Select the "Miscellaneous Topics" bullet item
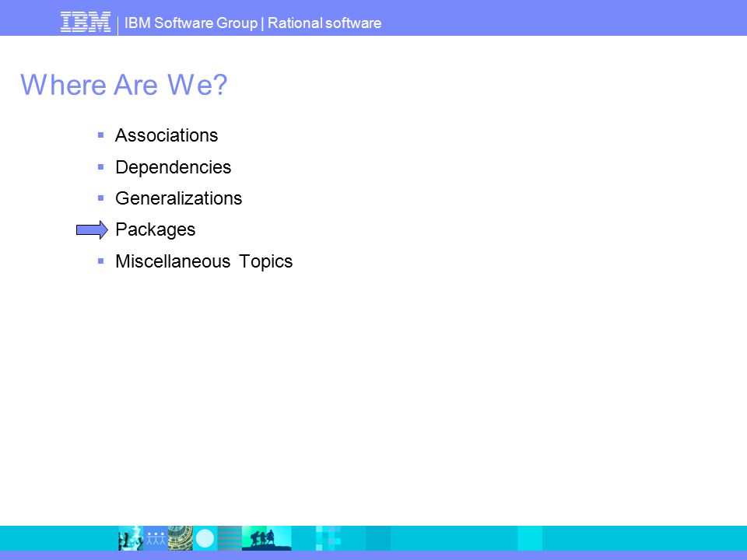 [x=204, y=261]
